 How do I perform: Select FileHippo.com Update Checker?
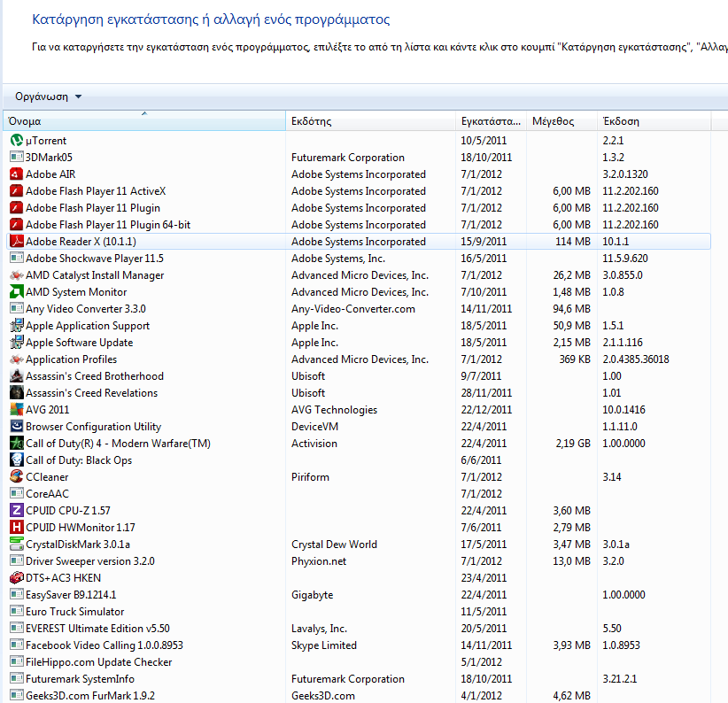click(x=99, y=661)
